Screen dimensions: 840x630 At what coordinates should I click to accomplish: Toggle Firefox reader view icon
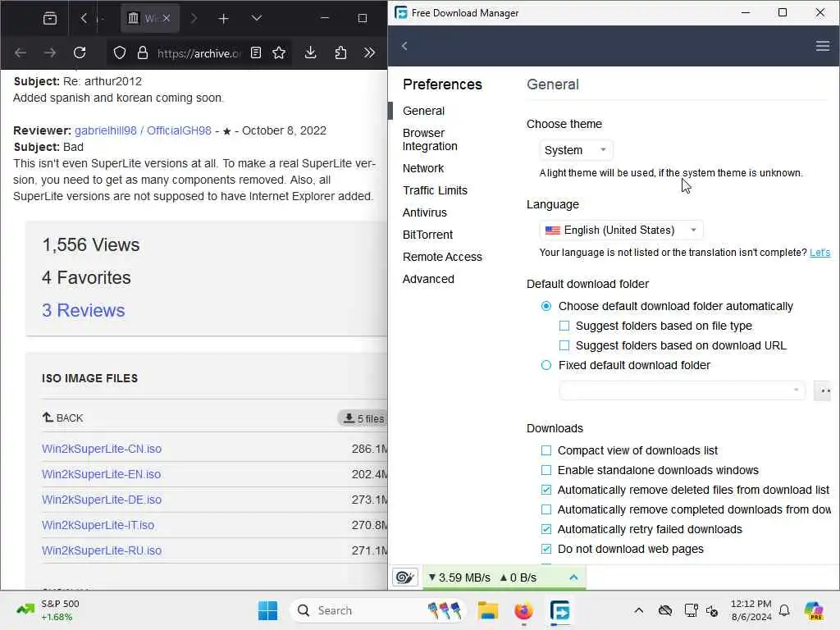pos(256,52)
